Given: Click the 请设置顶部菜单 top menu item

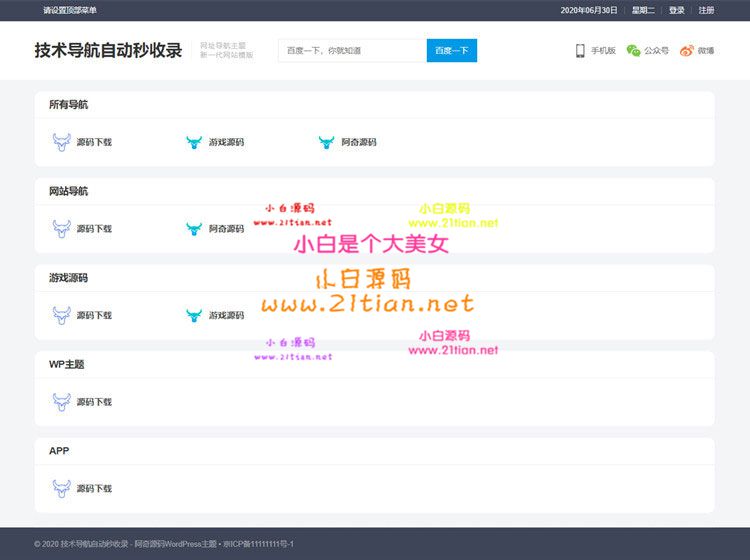Looking at the screenshot, I should pyautogui.click(x=70, y=10).
